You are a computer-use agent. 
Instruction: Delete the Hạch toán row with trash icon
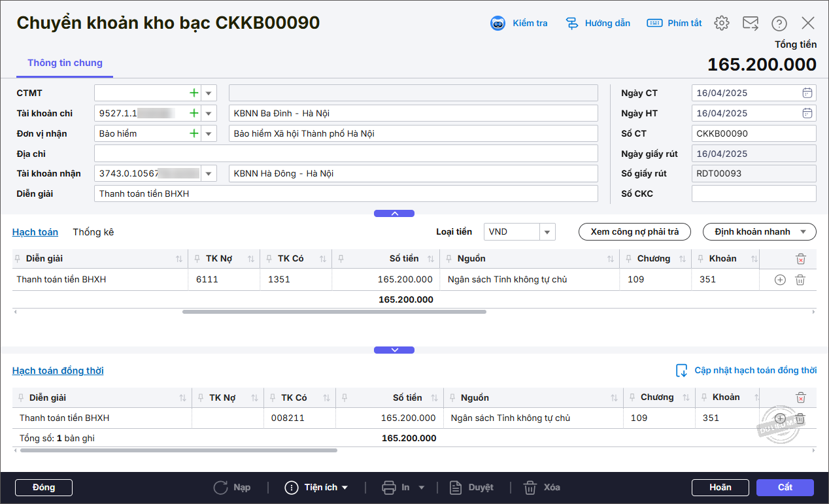point(800,280)
